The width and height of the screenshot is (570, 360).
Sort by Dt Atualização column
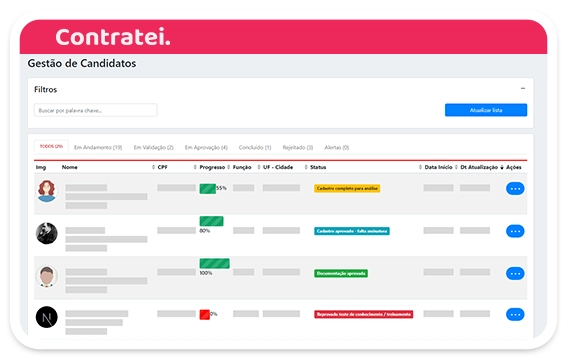479,167
